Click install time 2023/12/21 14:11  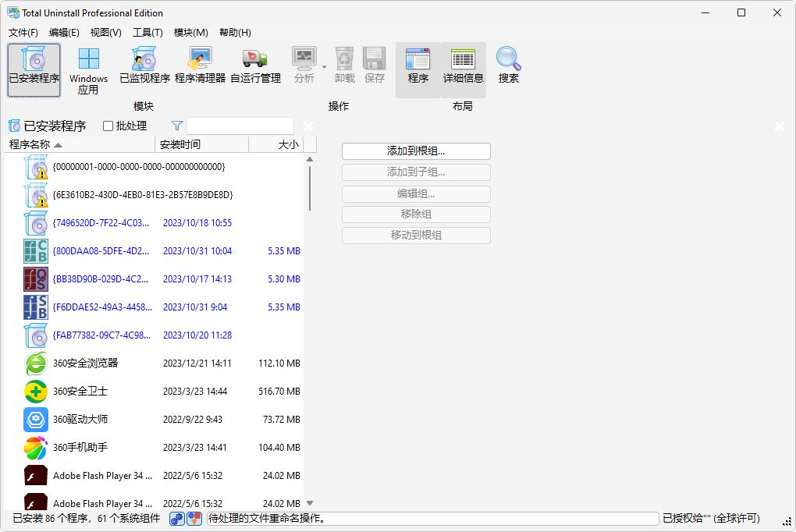[x=197, y=364]
